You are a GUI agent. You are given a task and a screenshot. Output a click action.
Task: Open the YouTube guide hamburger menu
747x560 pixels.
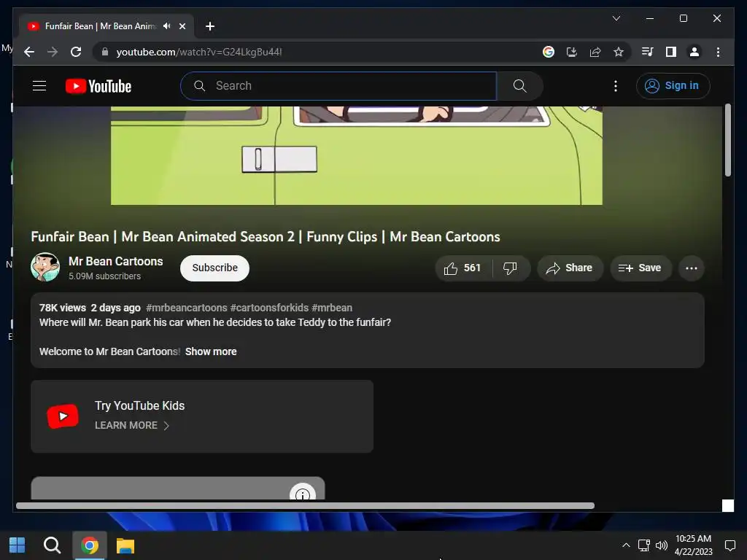39,86
